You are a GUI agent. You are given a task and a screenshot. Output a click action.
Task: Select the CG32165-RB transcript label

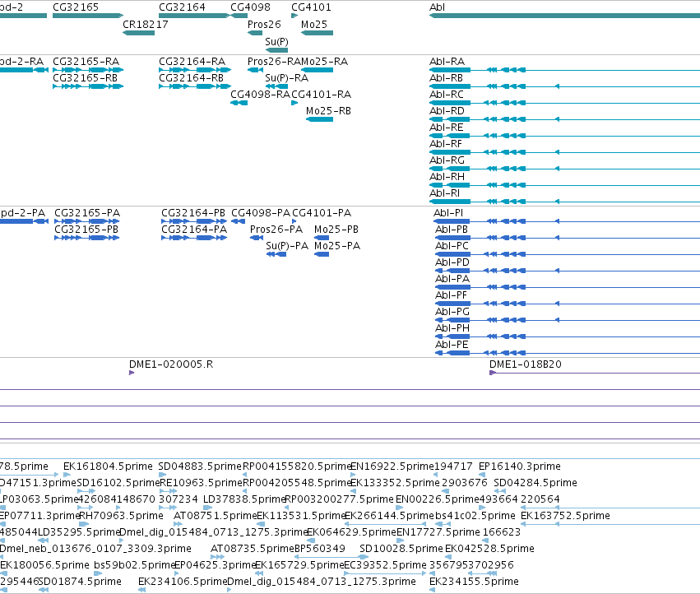86,77
